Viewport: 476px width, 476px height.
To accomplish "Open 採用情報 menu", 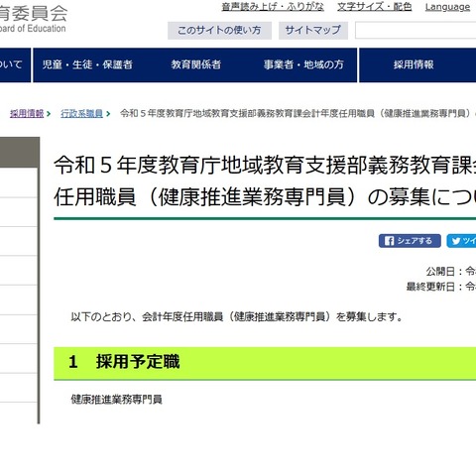I will pos(414,64).
